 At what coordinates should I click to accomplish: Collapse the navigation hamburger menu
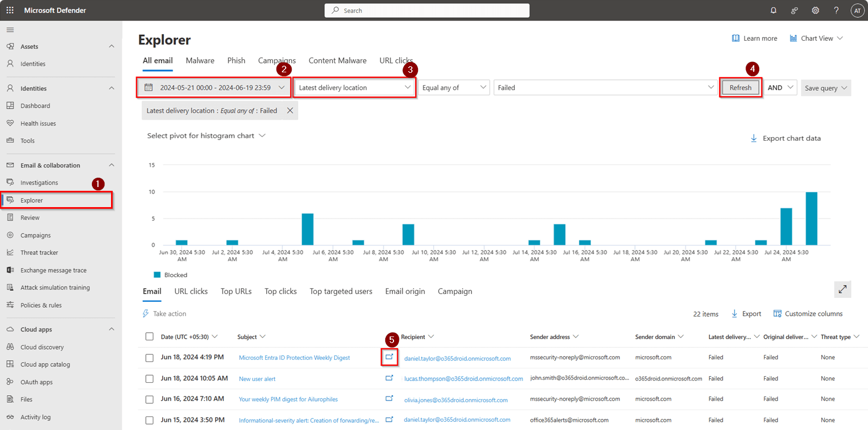point(10,30)
